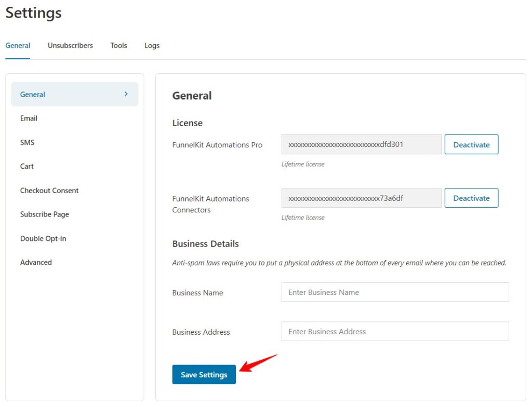This screenshot has width=532, height=407.
Task: Click the FunnelKit Automations Connectors label
Action: point(211,204)
